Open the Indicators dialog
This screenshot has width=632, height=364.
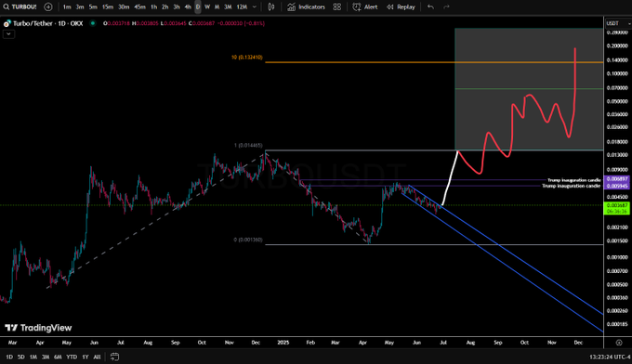coord(306,6)
